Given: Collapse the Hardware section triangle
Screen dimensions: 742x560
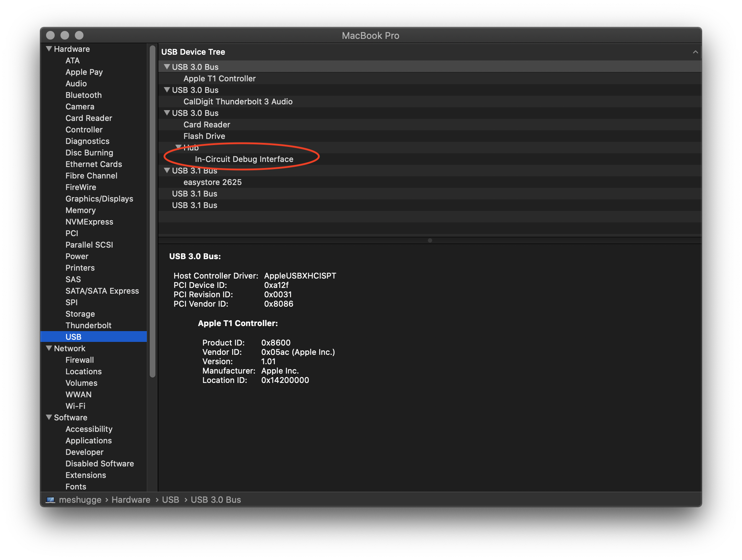Looking at the screenshot, I should tap(49, 49).
